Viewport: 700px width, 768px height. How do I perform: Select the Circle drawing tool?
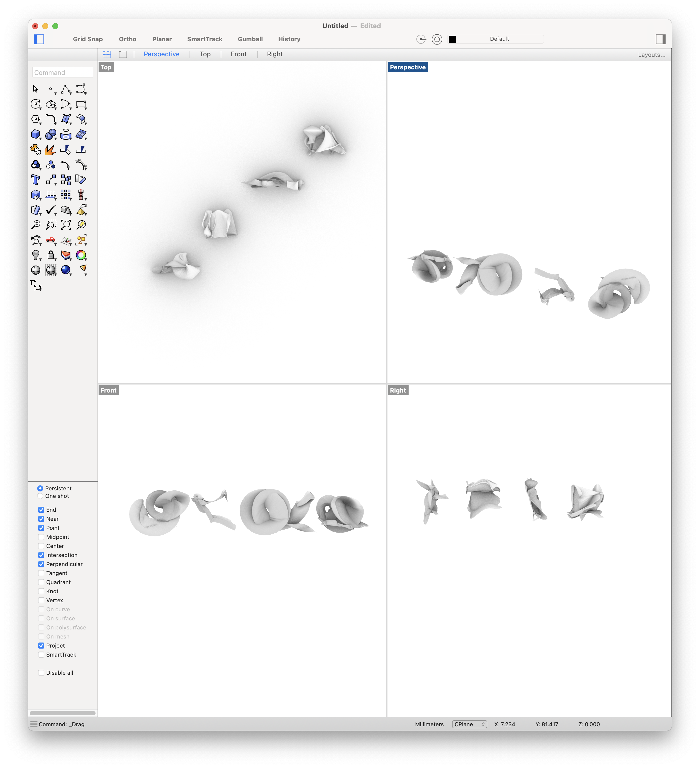tap(35, 104)
